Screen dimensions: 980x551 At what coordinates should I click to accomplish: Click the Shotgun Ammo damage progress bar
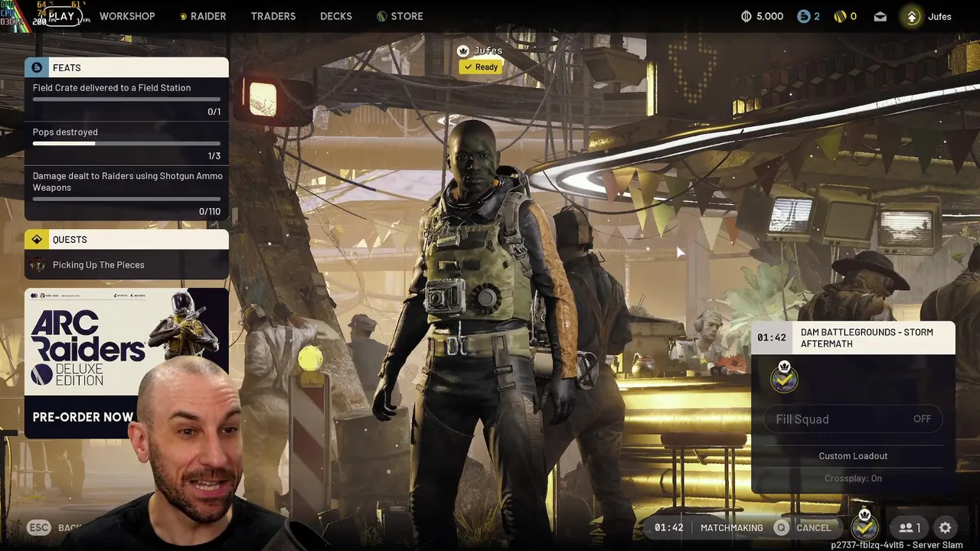pyautogui.click(x=126, y=199)
